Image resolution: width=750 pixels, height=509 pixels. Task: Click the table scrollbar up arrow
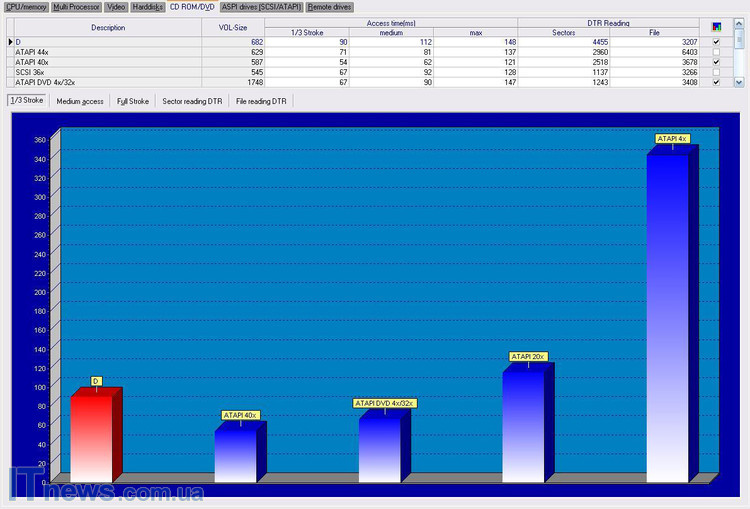[740, 24]
